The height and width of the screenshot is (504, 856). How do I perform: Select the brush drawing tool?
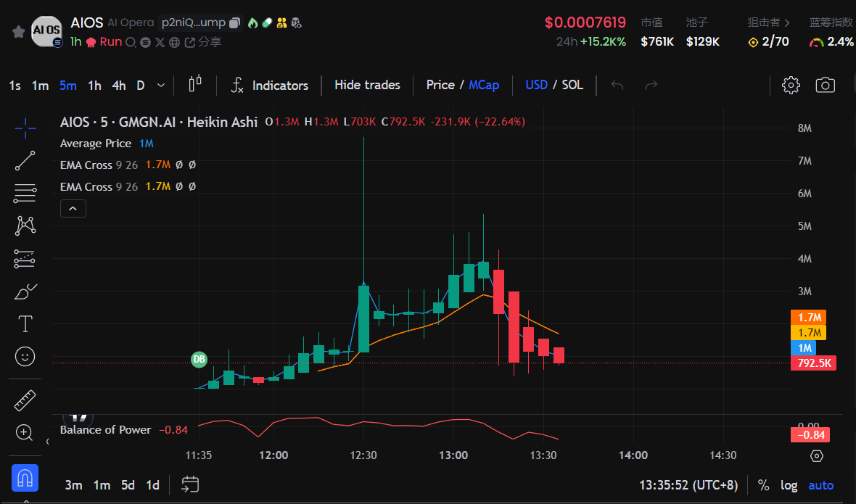click(x=25, y=292)
